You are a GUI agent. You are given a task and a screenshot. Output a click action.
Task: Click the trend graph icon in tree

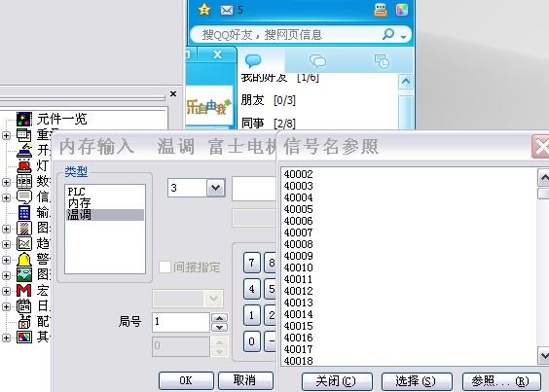pos(24,243)
